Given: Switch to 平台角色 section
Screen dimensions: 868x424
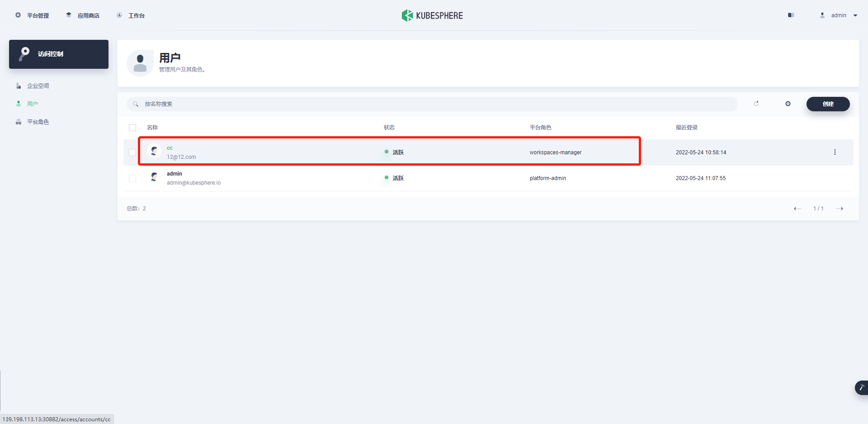Looking at the screenshot, I should [38, 121].
